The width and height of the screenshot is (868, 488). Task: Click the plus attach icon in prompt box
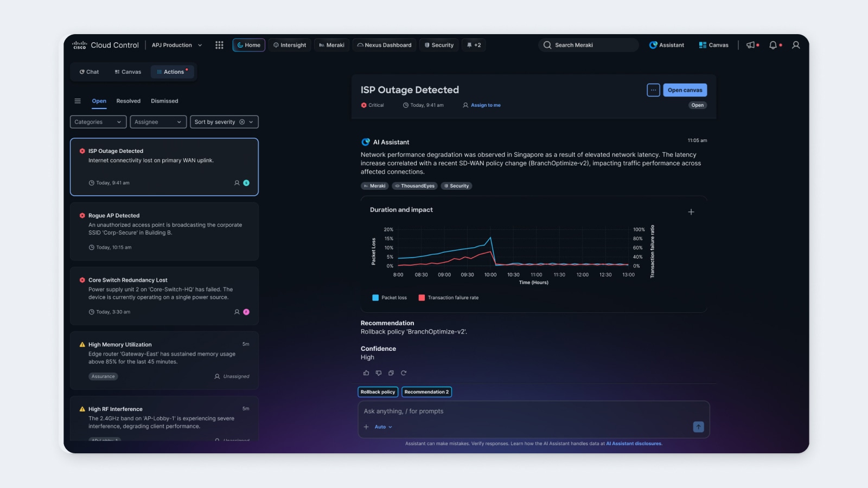coord(366,427)
